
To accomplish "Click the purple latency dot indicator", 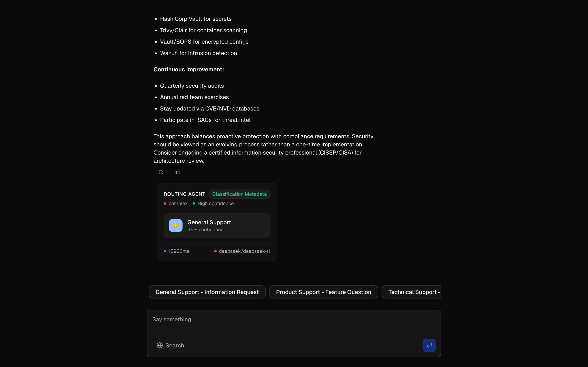I will 165,251.
